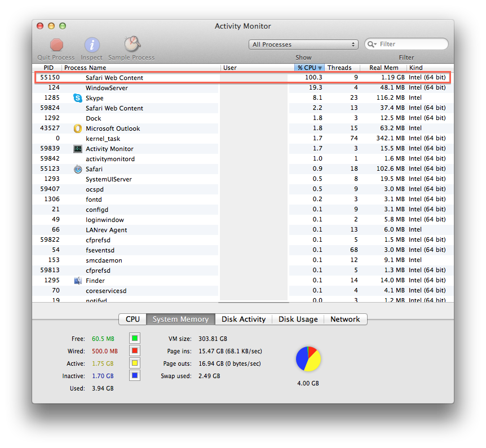Click the red Wired memory swatch
This screenshot has height=448, width=486.
tap(135, 351)
